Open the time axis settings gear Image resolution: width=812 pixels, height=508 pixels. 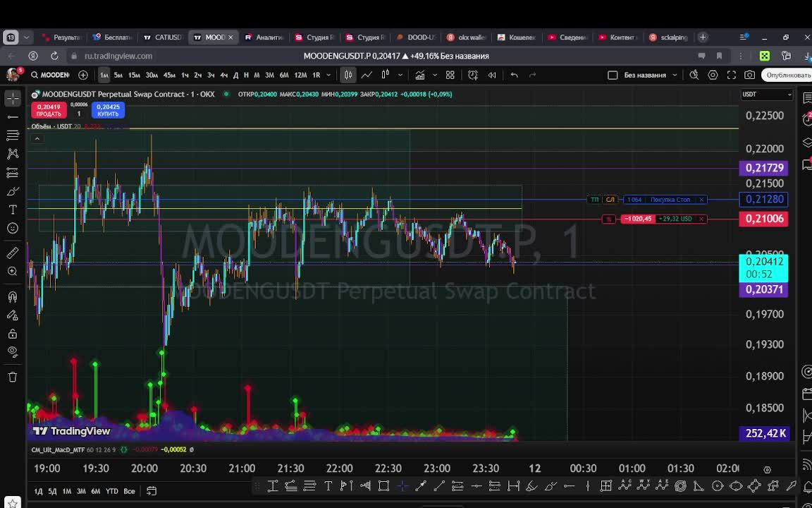pyautogui.click(x=767, y=470)
